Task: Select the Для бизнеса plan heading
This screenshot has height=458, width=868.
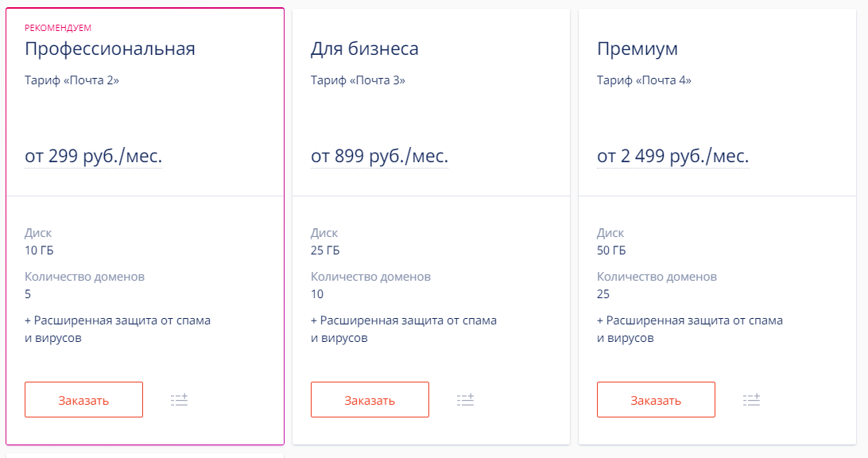Action: coord(364,49)
